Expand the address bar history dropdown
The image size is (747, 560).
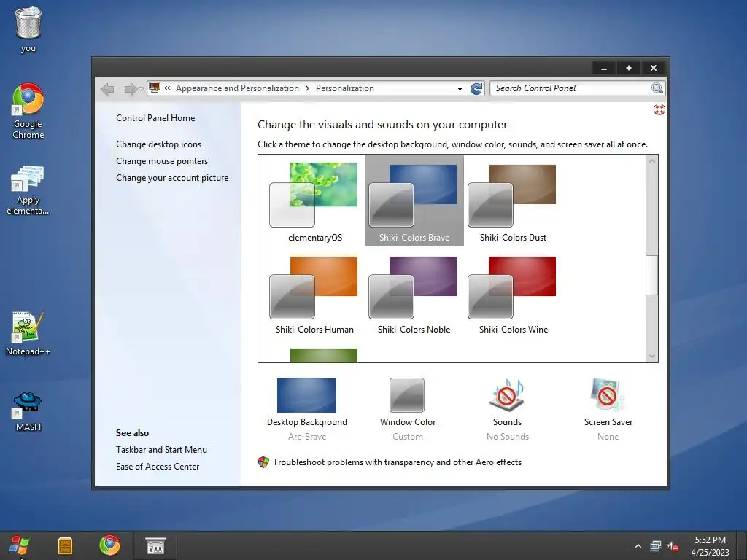click(x=460, y=88)
